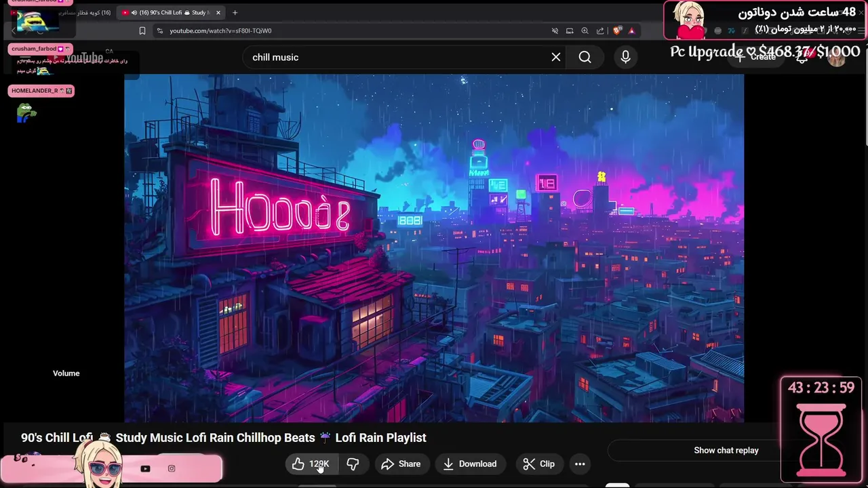
Task: Switch to the 90's Chill Lofi tab
Action: [170, 12]
